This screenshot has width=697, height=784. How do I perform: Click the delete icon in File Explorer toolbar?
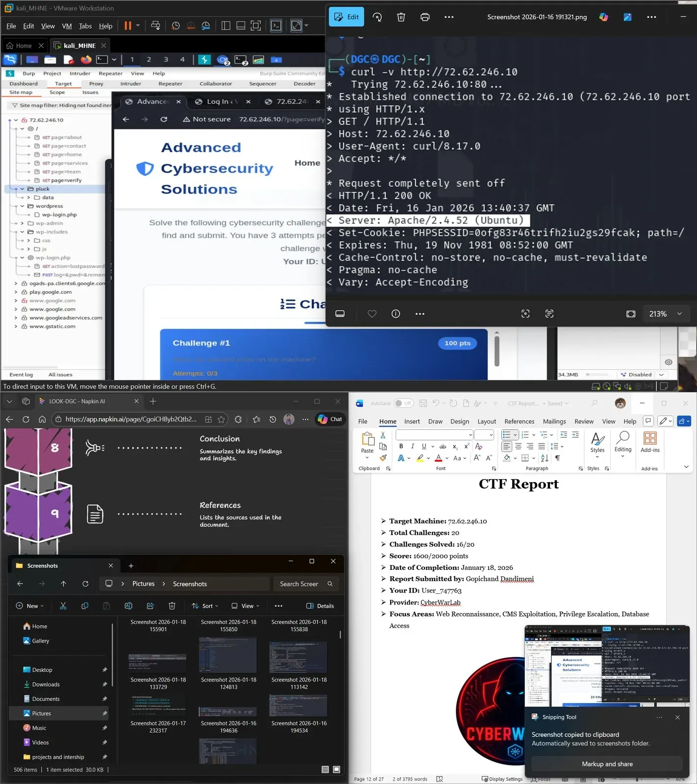[x=172, y=606]
